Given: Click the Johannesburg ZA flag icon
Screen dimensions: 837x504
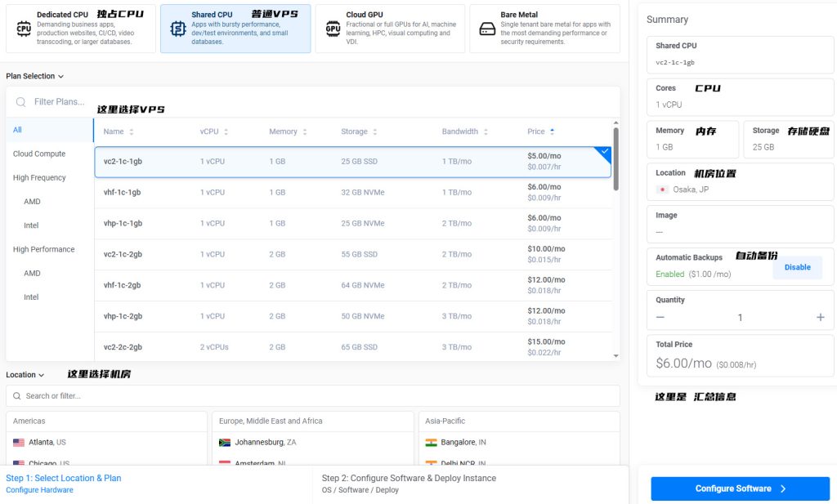Looking at the screenshot, I should click(225, 443).
